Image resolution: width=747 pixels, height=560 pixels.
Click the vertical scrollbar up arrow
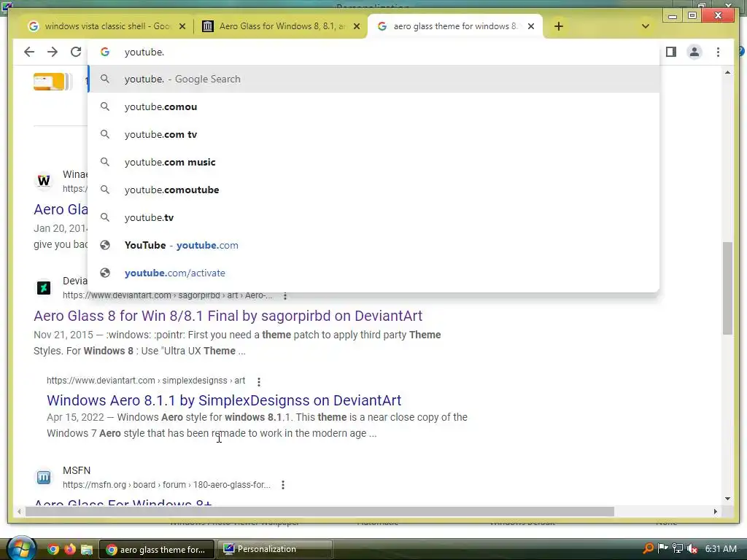tap(727, 72)
